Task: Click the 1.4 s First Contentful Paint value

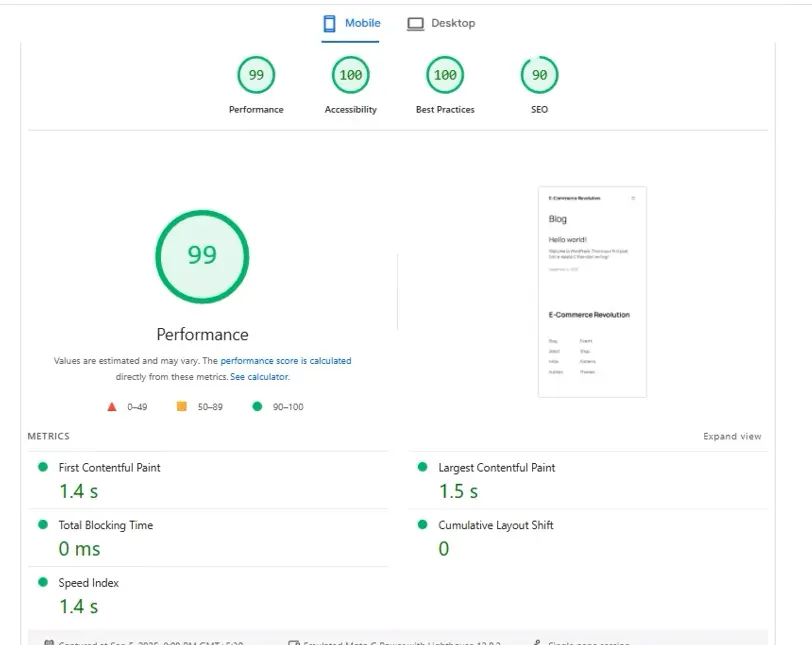Action: 78,491
